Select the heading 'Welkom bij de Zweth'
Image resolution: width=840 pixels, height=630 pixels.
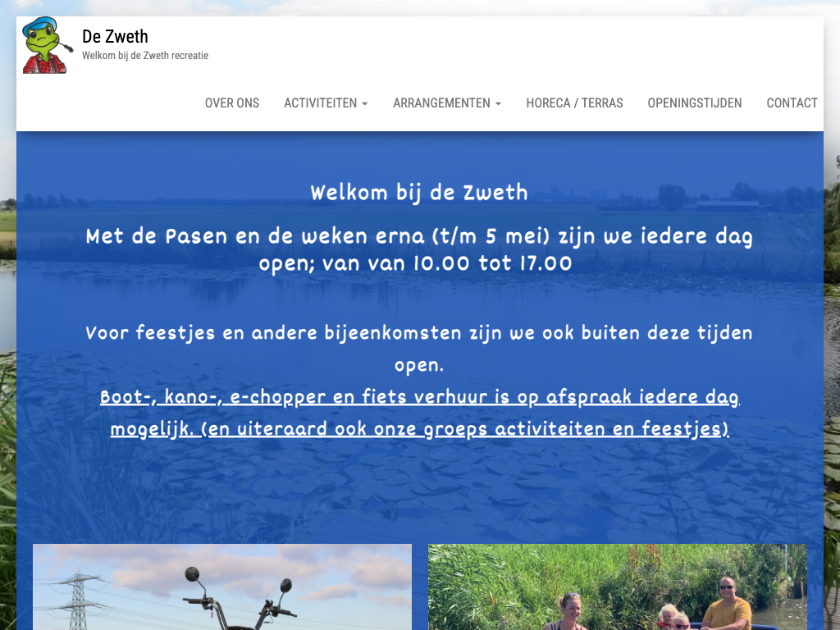click(419, 193)
